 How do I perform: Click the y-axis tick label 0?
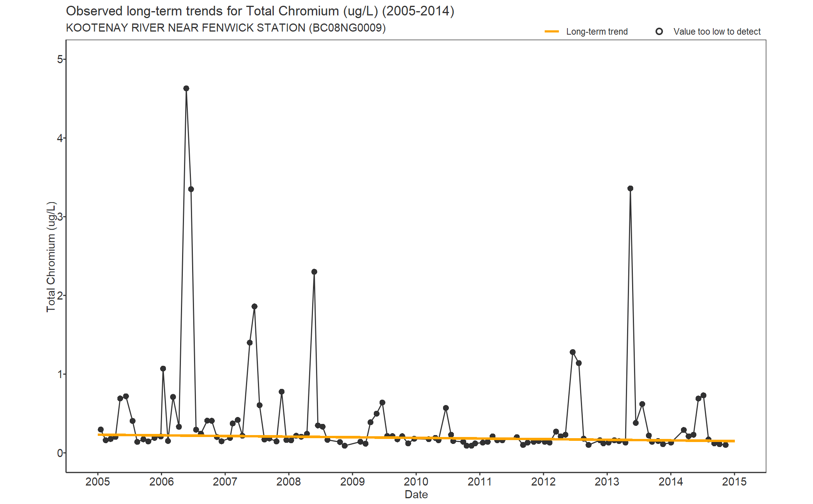click(60, 453)
